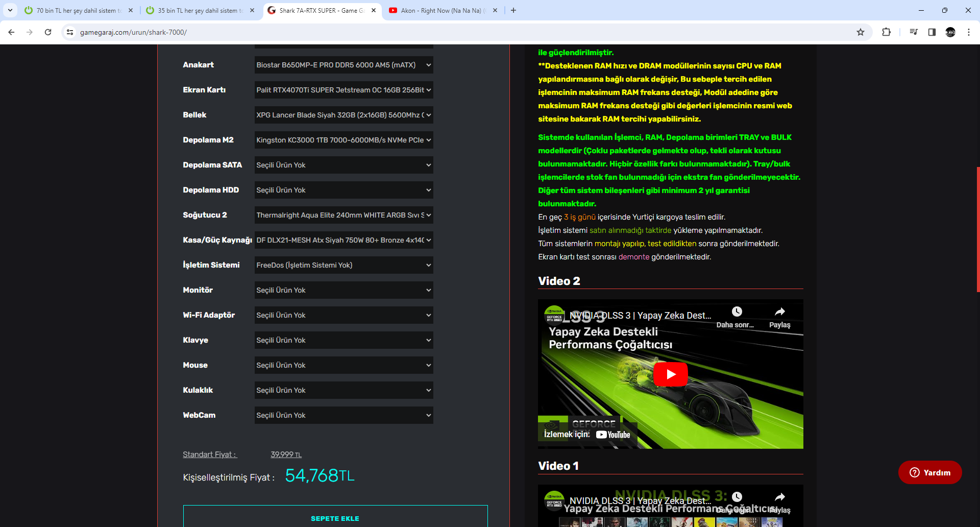Click the Video 1 title link

click(x=641, y=501)
